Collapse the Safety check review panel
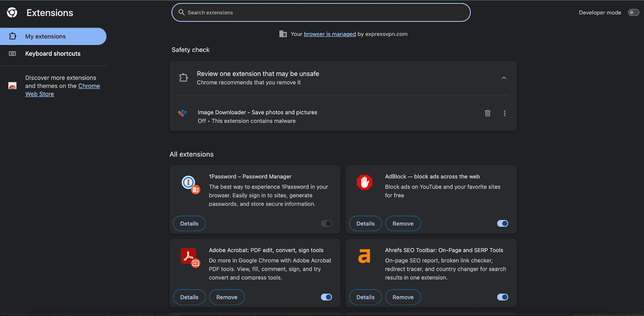This screenshot has height=316, width=644. coord(504,78)
